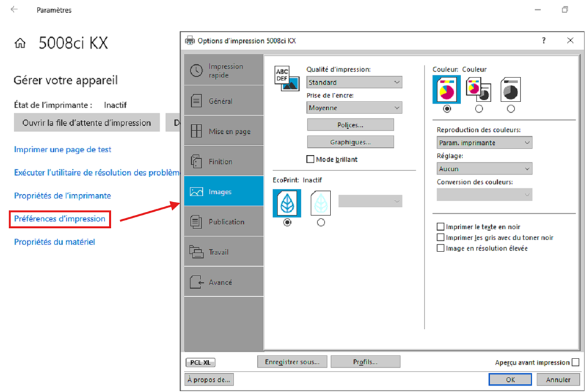Select the Publication tab
The image size is (585, 392).
pos(224,221)
